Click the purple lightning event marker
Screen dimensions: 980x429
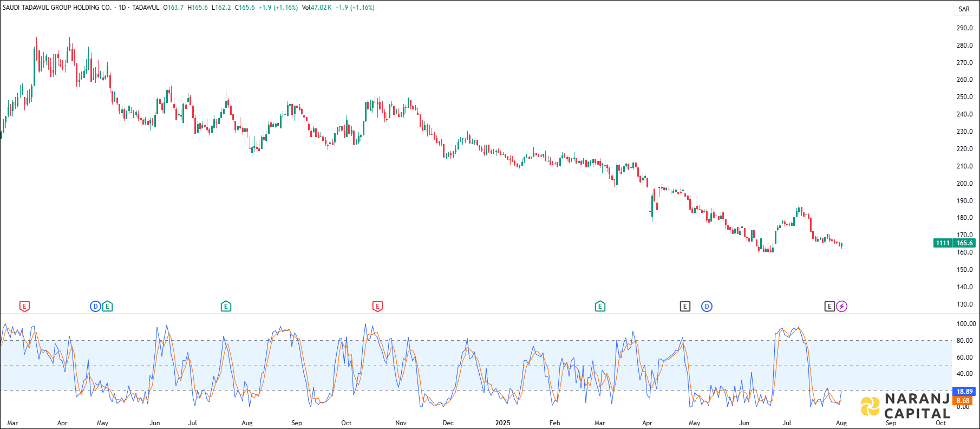coord(841,307)
